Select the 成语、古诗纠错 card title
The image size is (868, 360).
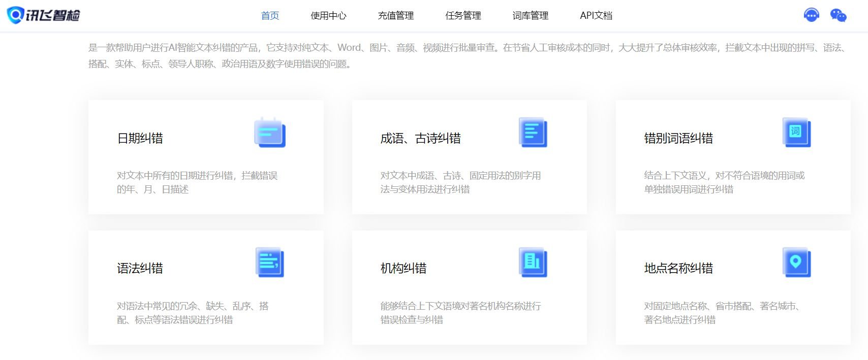coord(420,138)
